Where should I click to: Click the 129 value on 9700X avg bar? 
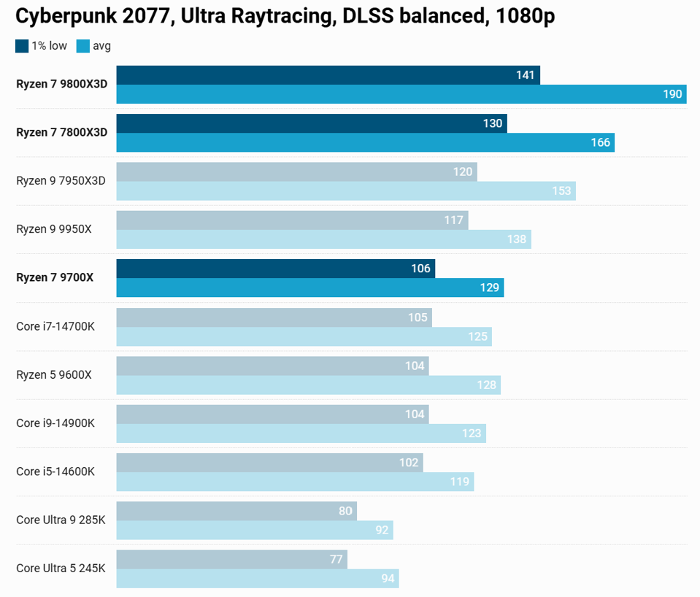[x=489, y=288]
